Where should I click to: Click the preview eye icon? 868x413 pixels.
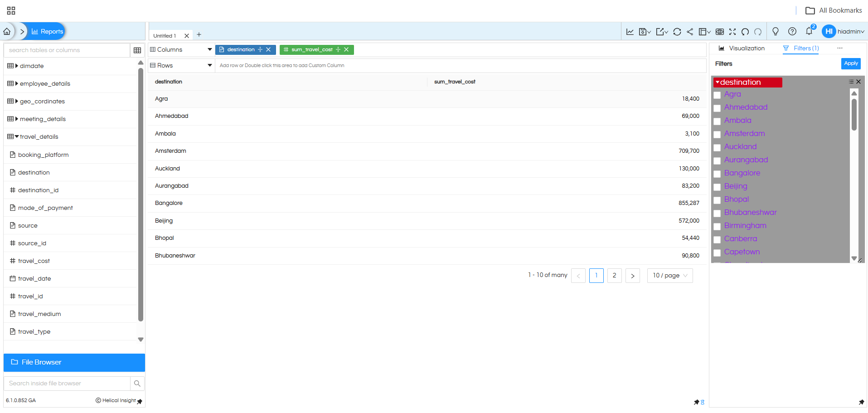(x=720, y=32)
